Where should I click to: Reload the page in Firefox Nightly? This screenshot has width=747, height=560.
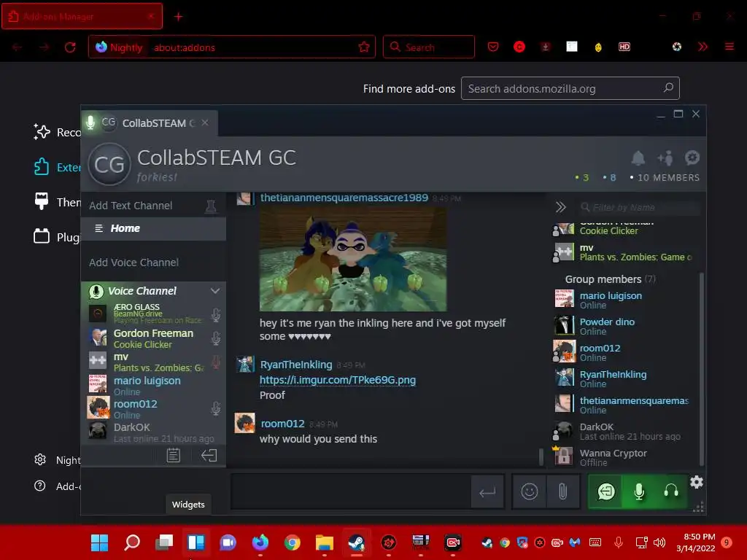70,47
